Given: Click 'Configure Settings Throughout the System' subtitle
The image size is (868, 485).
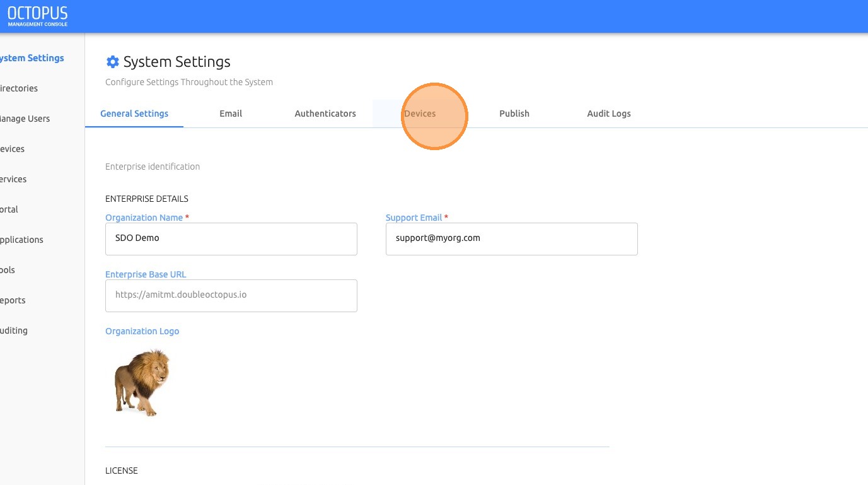Looking at the screenshot, I should pos(189,82).
